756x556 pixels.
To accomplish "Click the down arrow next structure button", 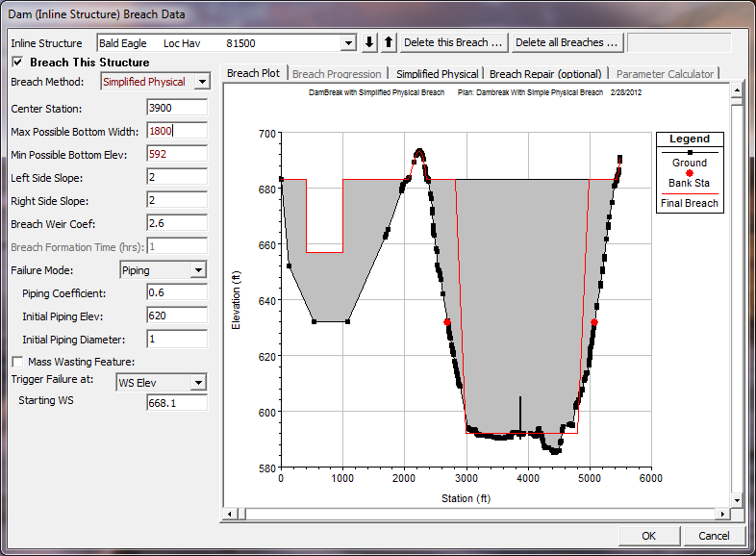I will coord(370,42).
